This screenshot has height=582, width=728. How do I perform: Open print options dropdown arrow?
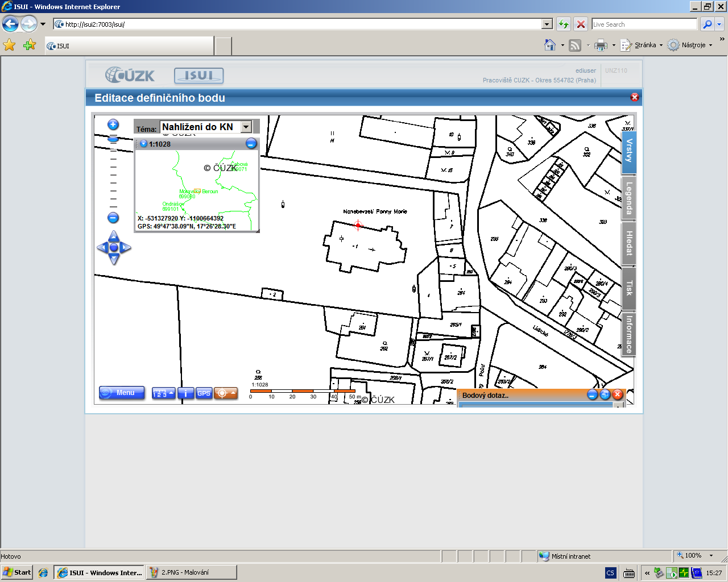coord(614,45)
